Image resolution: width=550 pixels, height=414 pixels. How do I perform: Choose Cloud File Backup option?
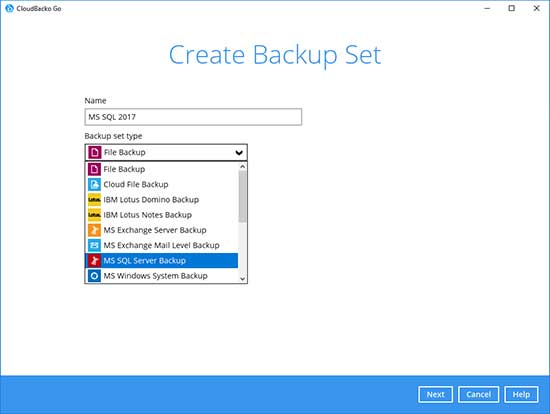point(162,185)
